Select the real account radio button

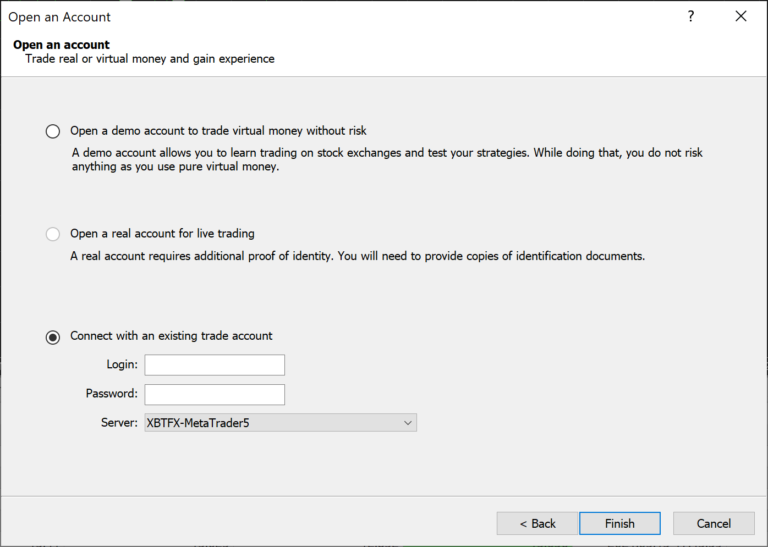click(x=53, y=234)
